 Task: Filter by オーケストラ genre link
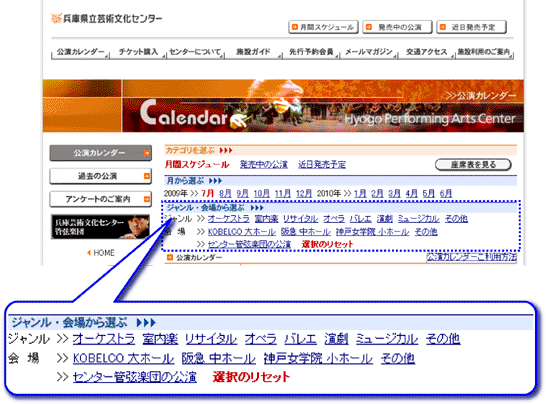click(x=229, y=219)
